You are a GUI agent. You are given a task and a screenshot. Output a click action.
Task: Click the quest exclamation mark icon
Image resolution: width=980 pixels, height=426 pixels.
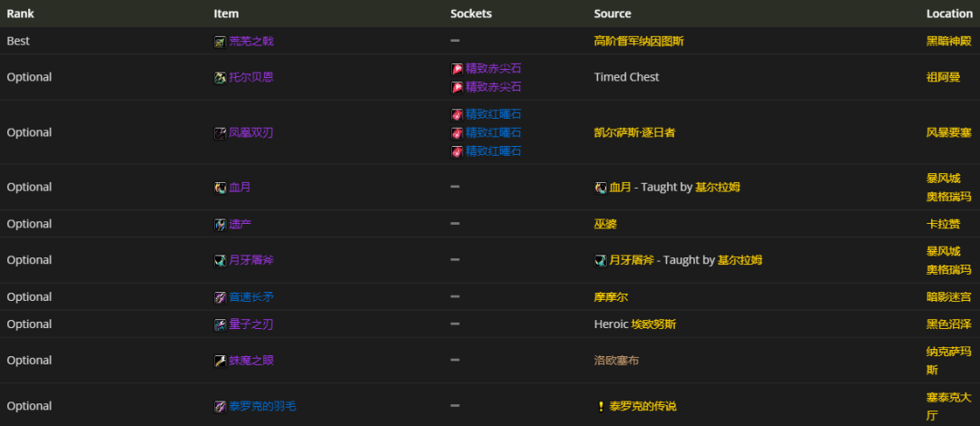600,406
